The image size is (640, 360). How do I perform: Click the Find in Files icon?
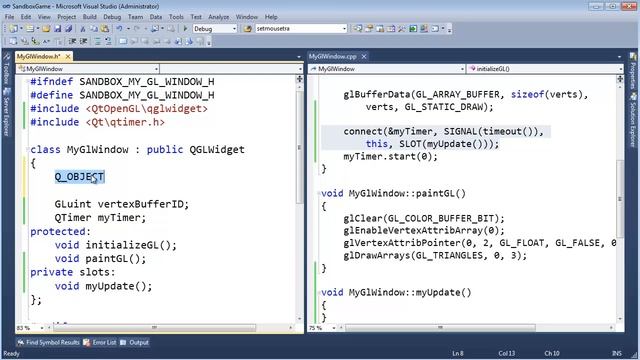[x=247, y=29]
